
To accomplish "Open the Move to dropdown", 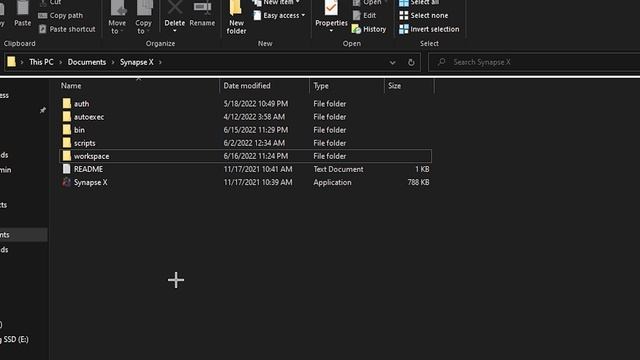I will [117, 18].
